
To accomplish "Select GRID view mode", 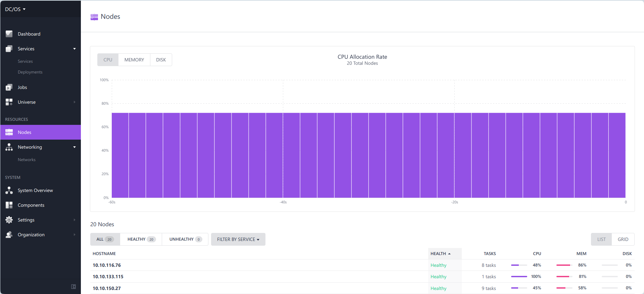I will pos(623,239).
